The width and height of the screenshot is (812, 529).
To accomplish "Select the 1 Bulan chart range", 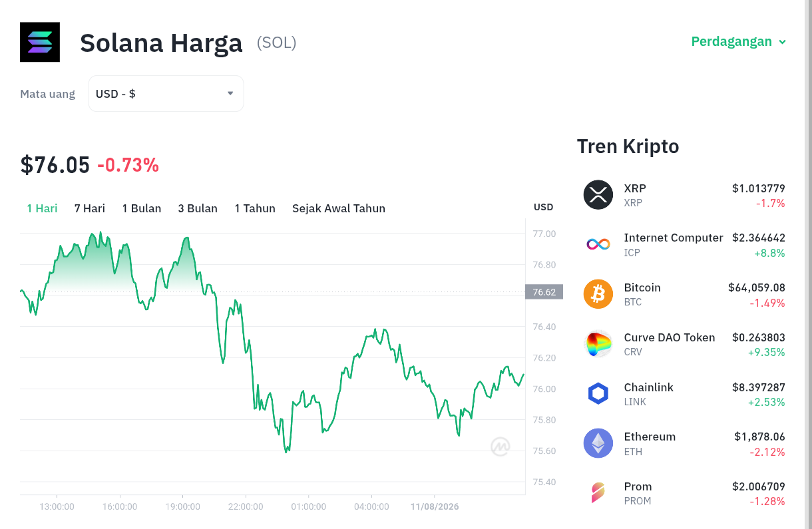I will coord(142,208).
